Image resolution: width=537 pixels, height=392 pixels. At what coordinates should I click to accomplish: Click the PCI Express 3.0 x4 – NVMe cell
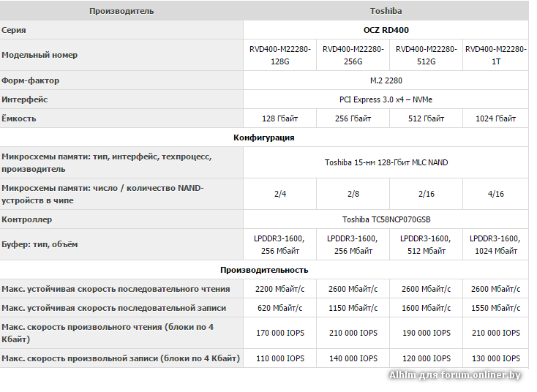coord(386,99)
